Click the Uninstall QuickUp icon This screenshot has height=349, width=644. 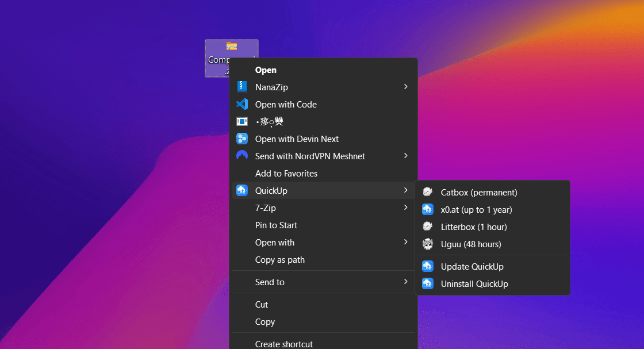[428, 283]
